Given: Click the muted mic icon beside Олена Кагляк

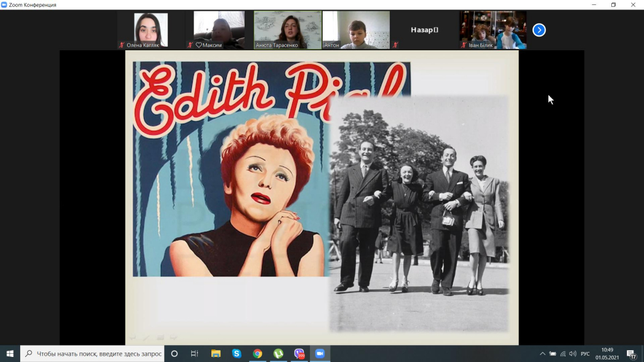Looking at the screenshot, I should point(121,45).
